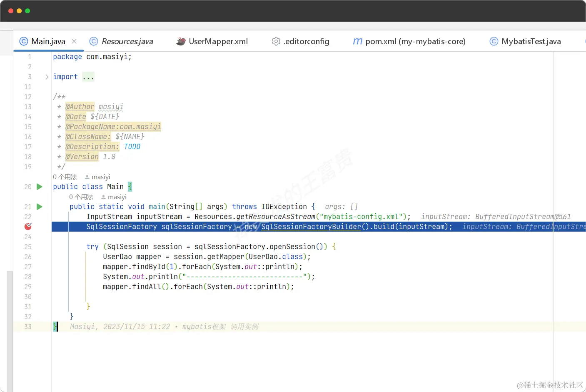586x392 pixels.
Task: Click the getResourceAsStream method call
Action: point(276,217)
